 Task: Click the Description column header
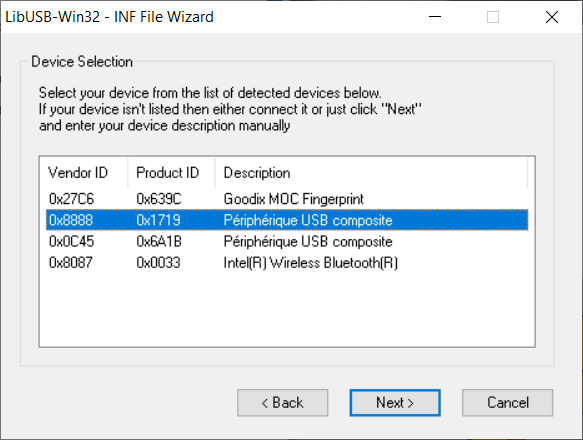tap(371, 173)
